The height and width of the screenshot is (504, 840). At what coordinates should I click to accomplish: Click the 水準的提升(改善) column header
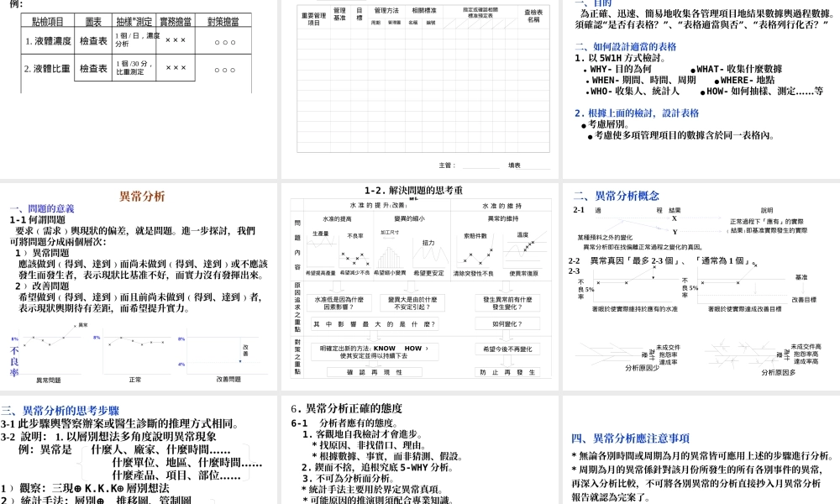tap(379, 205)
